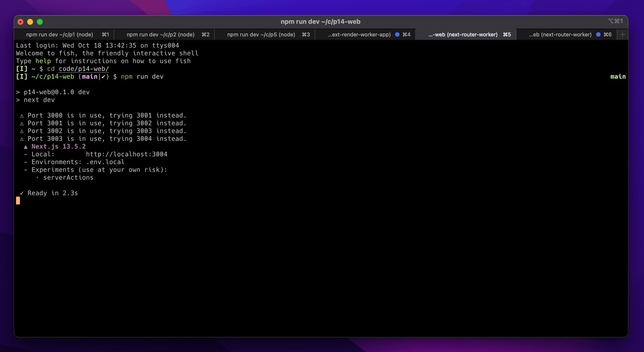The height and width of the screenshot is (352, 644).
Task: Click the Last login line
Action: pyautogui.click(x=98, y=45)
